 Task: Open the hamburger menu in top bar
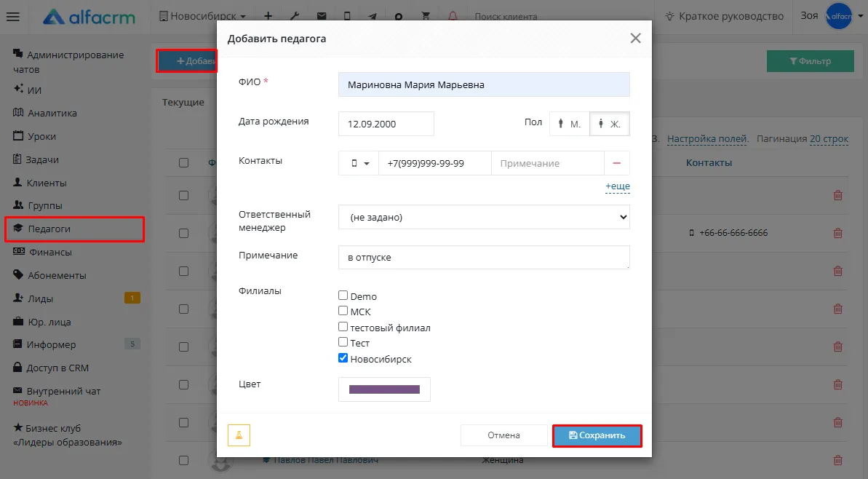(12, 17)
